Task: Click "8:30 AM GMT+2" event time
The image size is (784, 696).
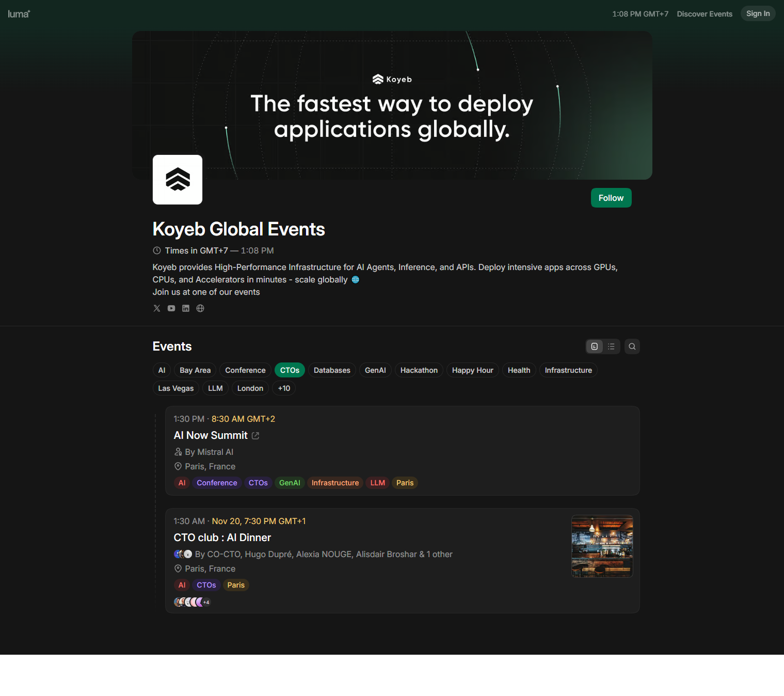Action: click(x=243, y=419)
